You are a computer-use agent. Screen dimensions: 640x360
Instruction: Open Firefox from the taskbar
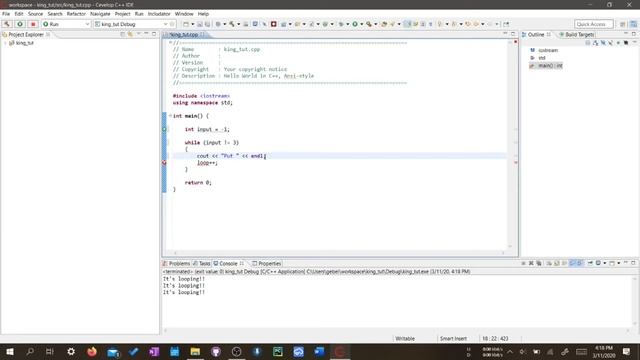click(92, 351)
